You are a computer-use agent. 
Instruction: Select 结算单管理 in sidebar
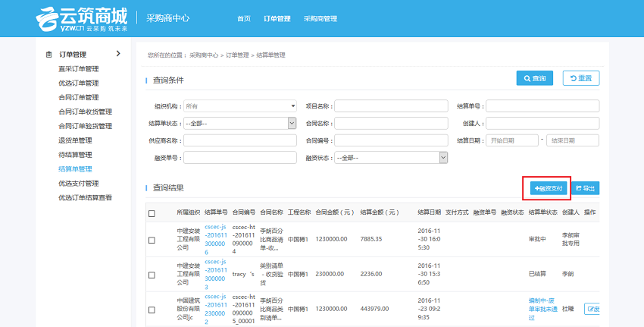tap(75, 169)
